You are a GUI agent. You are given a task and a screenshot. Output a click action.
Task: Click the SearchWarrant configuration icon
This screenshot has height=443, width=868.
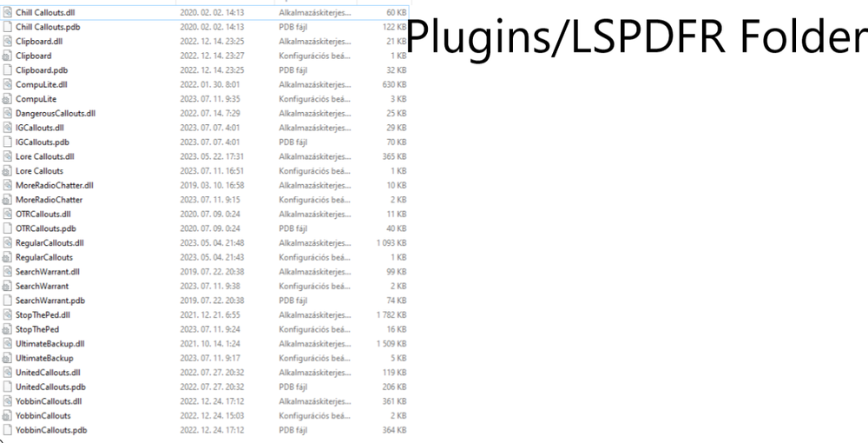click(7, 286)
